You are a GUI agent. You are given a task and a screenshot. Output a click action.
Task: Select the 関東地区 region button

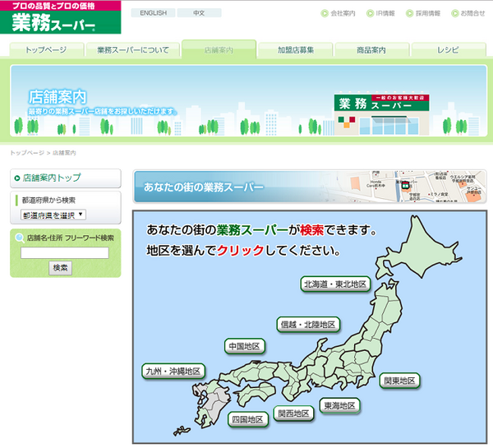[x=399, y=381]
